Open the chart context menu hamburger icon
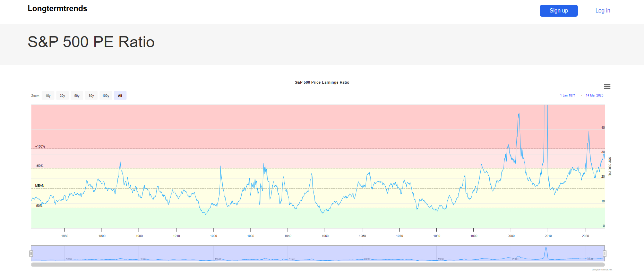 point(607,87)
